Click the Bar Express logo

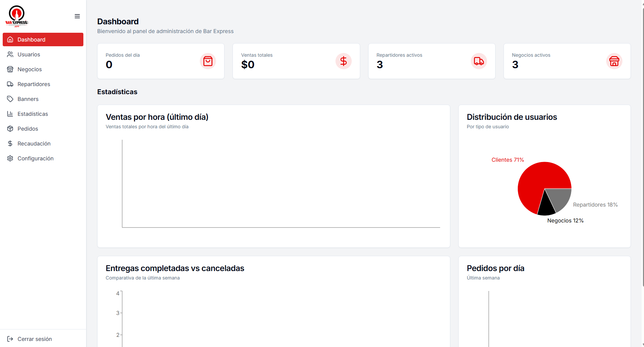17,16
